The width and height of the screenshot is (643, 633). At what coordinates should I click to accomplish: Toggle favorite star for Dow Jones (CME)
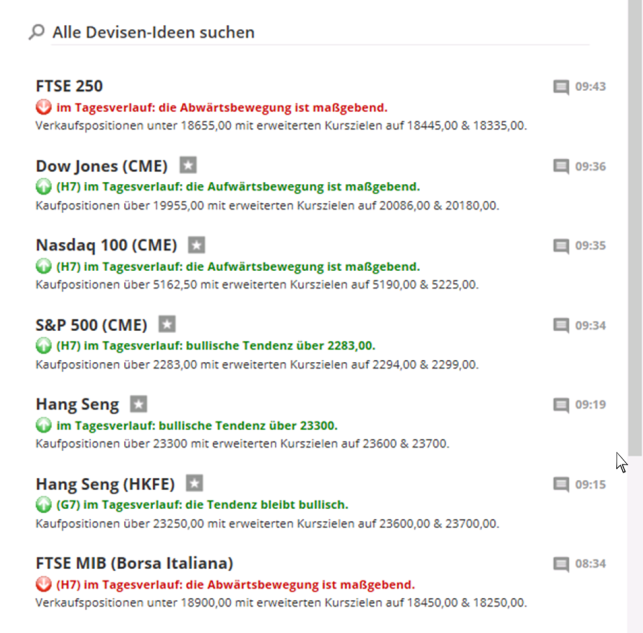point(188,165)
